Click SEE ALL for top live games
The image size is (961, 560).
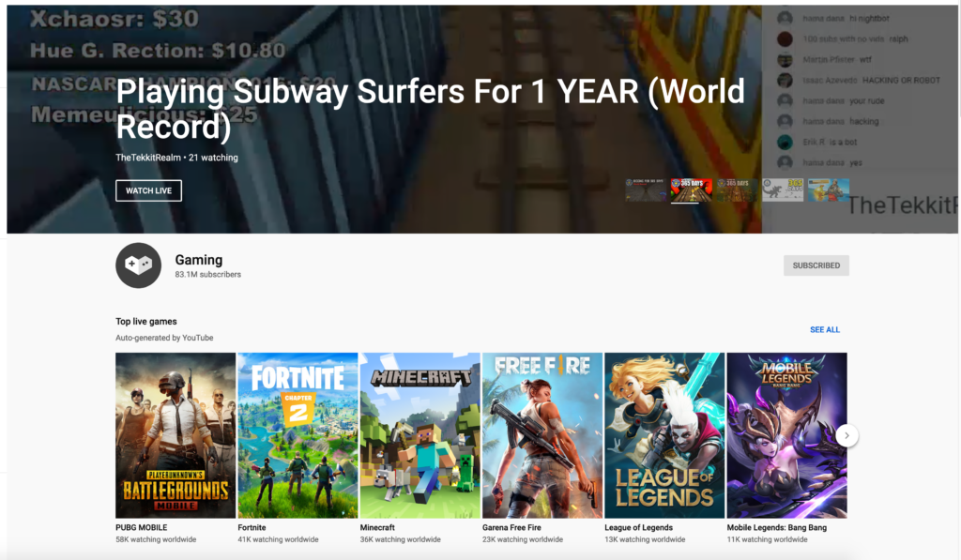click(824, 329)
